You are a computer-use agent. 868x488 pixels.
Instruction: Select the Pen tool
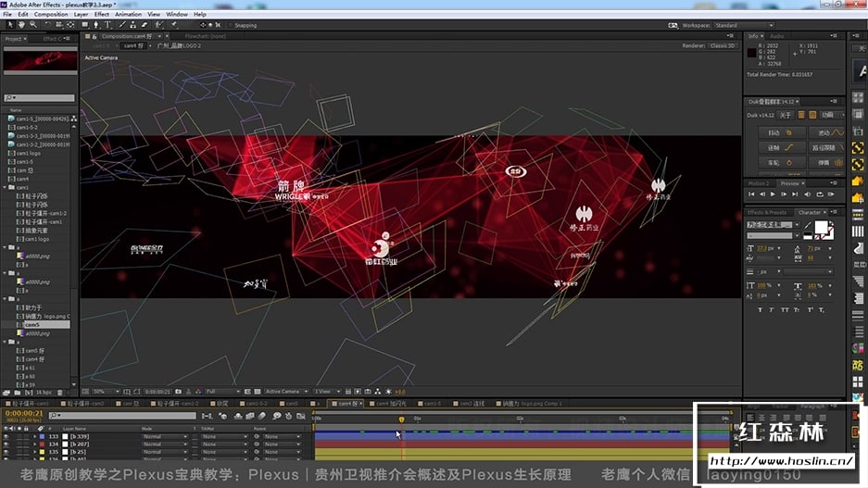[x=96, y=25]
